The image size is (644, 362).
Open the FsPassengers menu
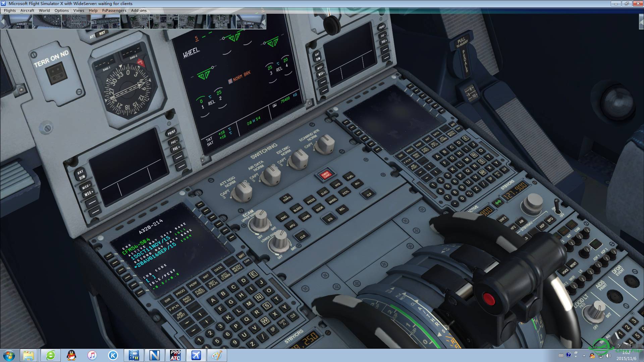click(x=114, y=10)
